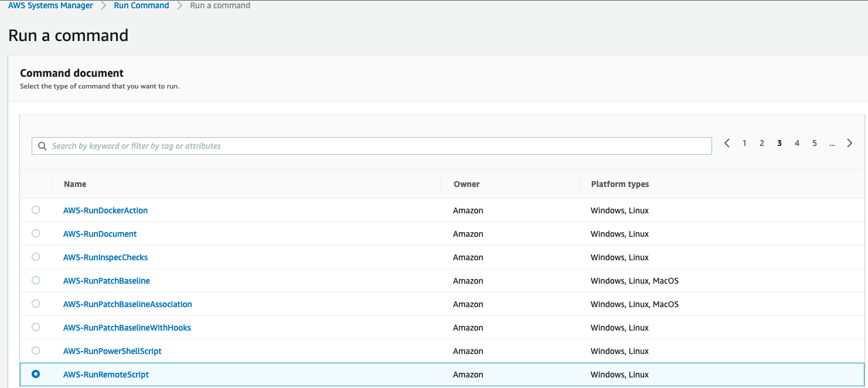Select the AWS-RunPatchBaselineAssociation radio button
Image resolution: width=868 pixels, height=388 pixels.
click(x=36, y=304)
